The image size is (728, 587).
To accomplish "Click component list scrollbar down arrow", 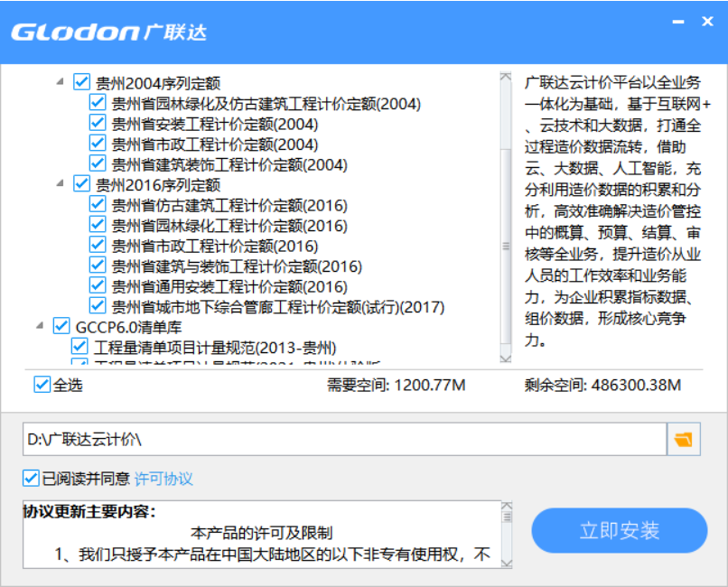I will (506, 358).
